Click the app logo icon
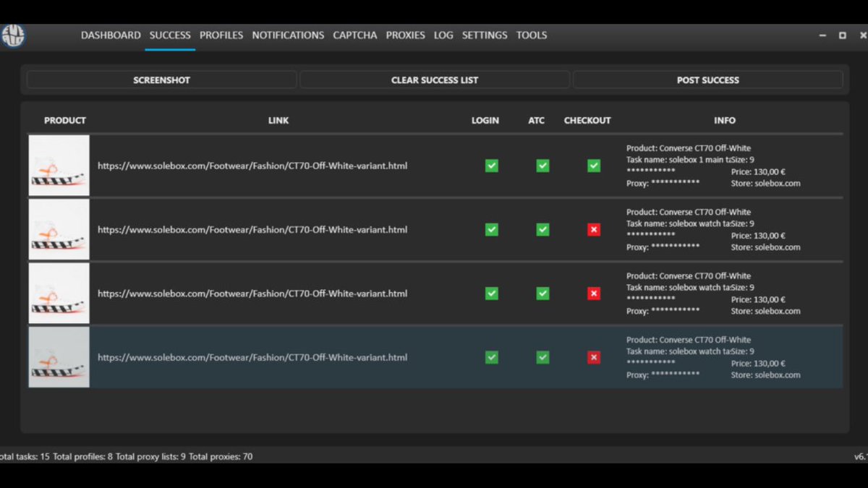The width and height of the screenshot is (868, 488). 12,35
